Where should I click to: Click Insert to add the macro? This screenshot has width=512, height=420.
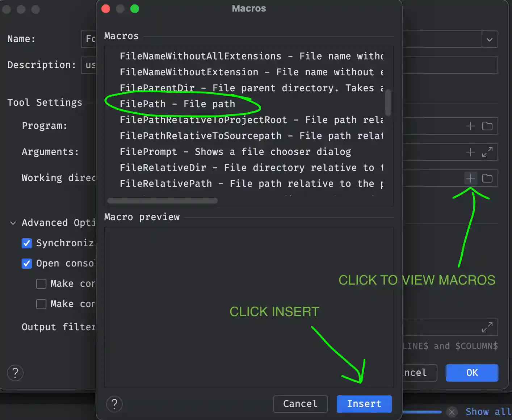coord(364,404)
